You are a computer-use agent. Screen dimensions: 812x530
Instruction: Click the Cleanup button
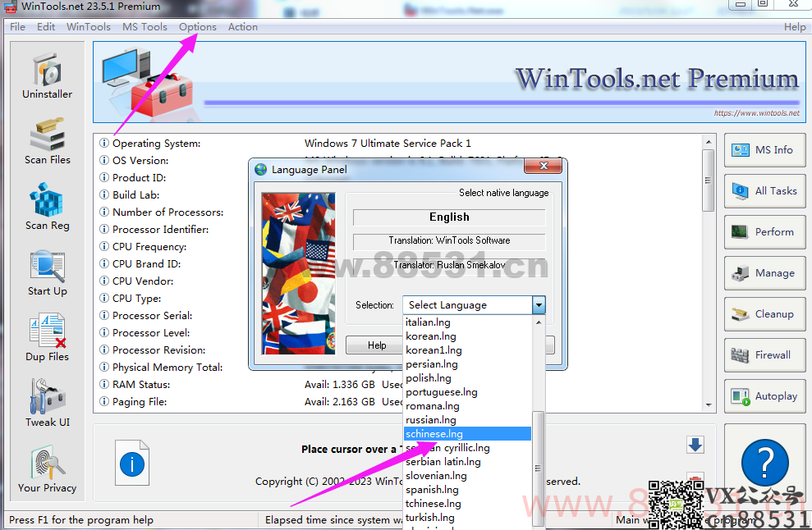tap(764, 314)
